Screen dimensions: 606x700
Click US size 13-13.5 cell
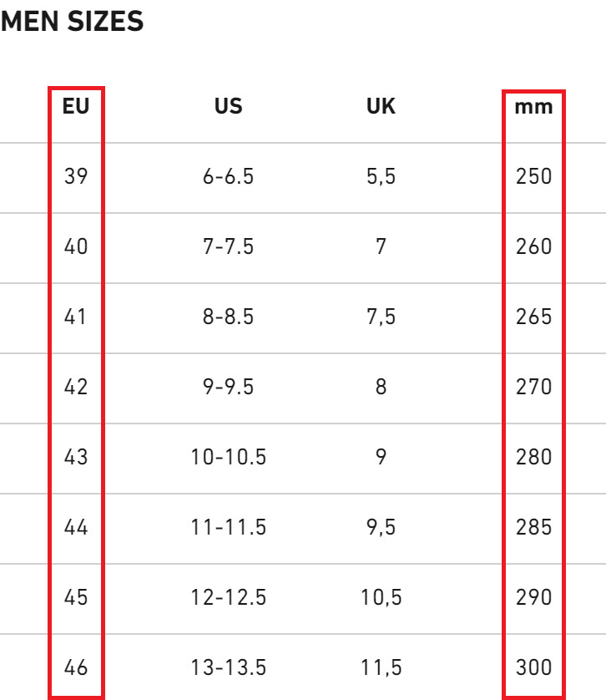(228, 667)
